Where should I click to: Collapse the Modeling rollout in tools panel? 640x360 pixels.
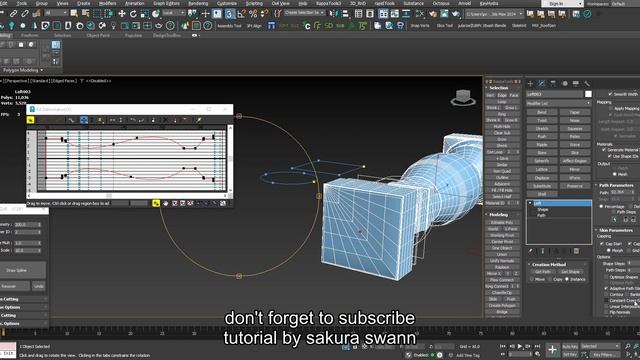point(487,215)
